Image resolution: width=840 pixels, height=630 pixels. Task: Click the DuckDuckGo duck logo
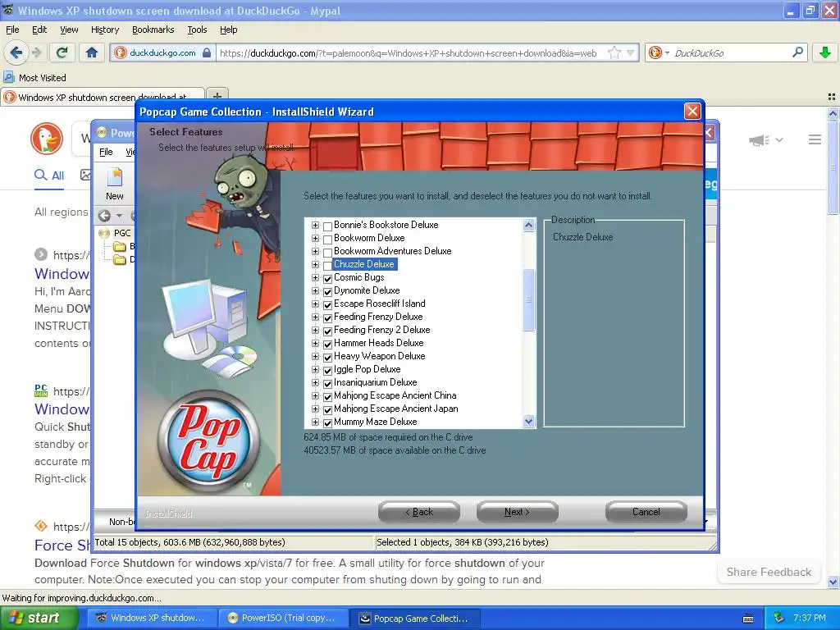pos(47,138)
